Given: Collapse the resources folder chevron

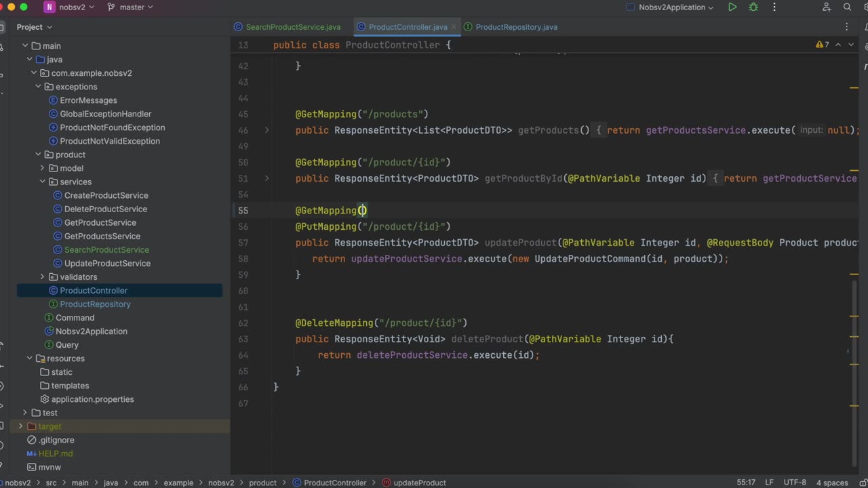Looking at the screenshot, I should tap(29, 359).
